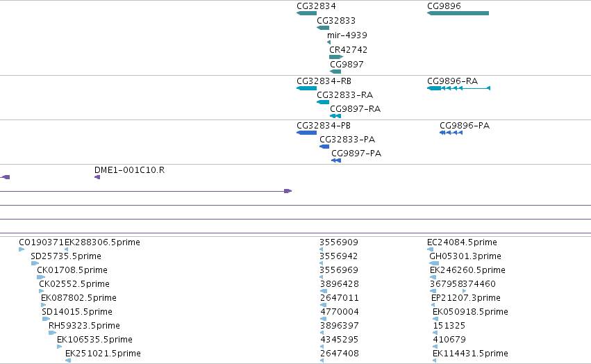Open the EK288306.5prime EST label
This screenshot has height=364, width=591.
coord(102,242)
